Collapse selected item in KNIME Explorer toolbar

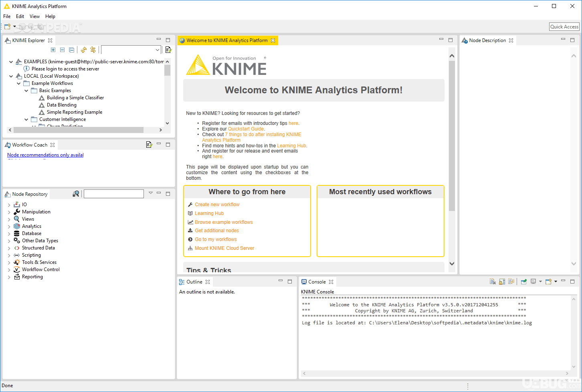click(x=62, y=50)
